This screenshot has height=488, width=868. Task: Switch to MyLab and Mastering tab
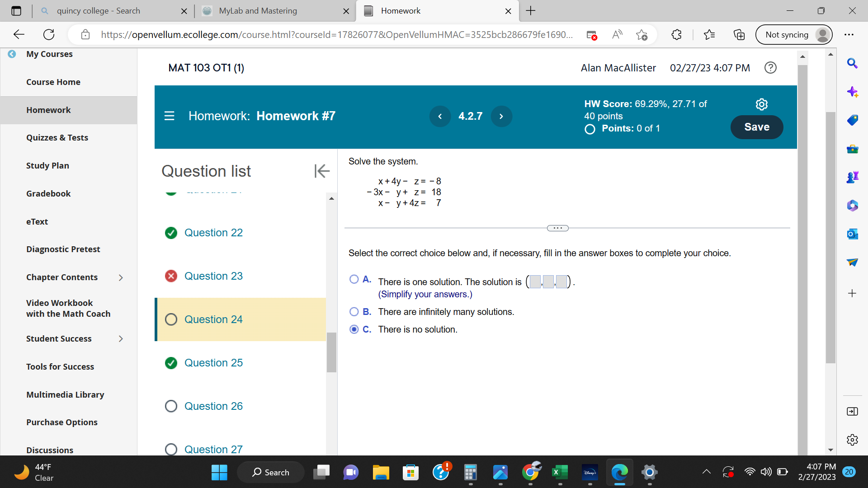(258, 11)
